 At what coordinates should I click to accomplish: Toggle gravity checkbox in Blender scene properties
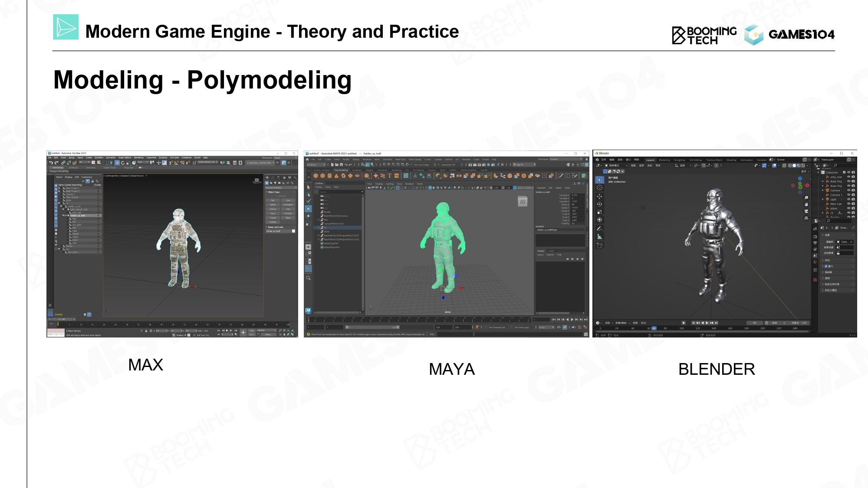pos(826,266)
